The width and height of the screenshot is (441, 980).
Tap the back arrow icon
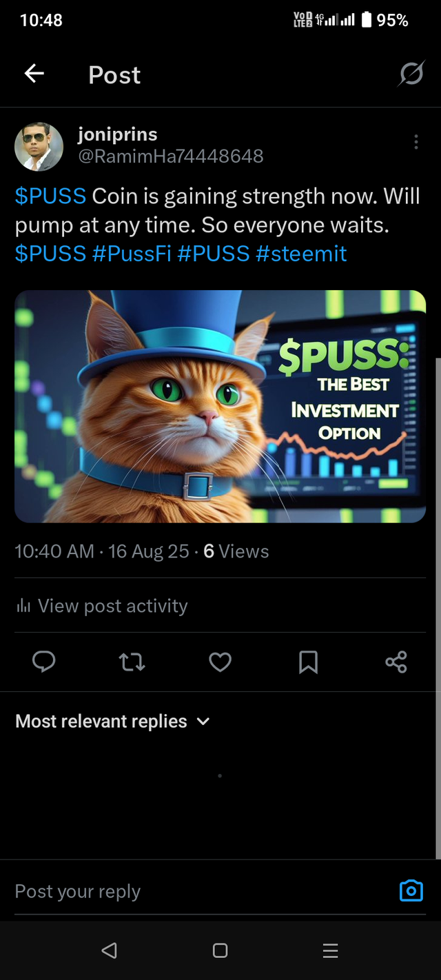pyautogui.click(x=34, y=74)
